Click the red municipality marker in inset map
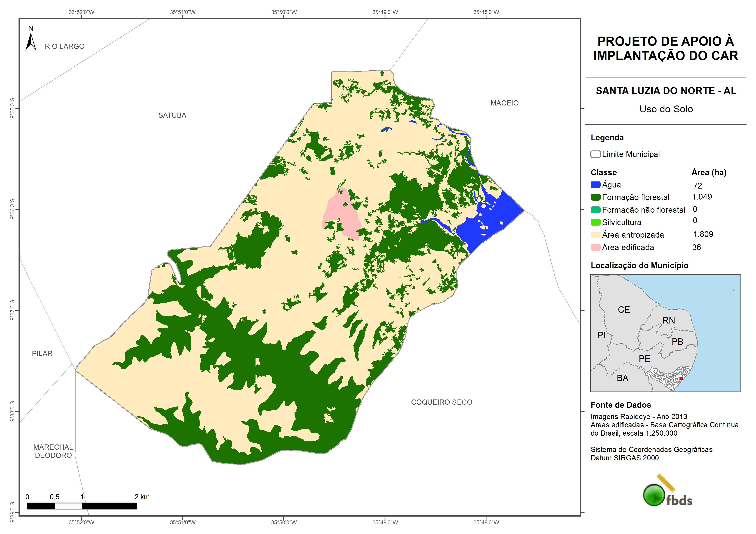This screenshot has height=534, width=756. pyautogui.click(x=682, y=378)
